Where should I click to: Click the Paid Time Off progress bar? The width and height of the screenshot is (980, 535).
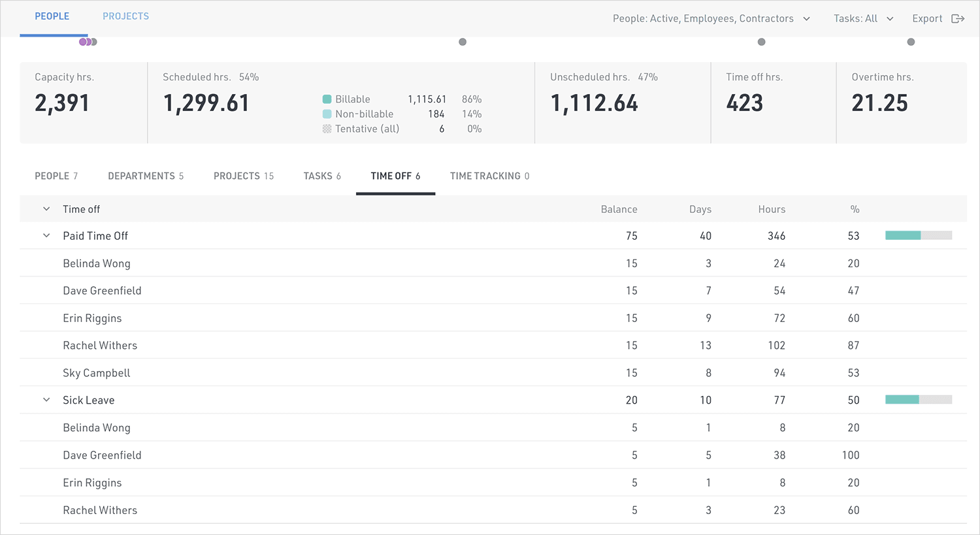click(918, 235)
